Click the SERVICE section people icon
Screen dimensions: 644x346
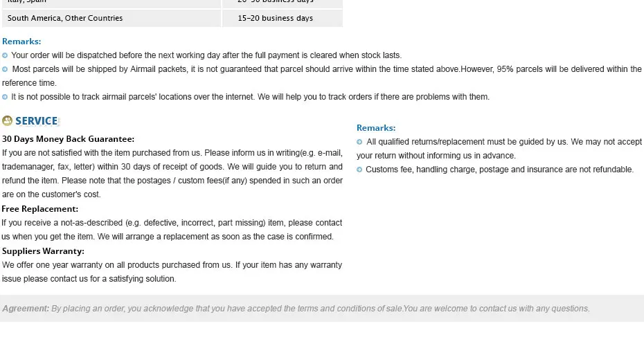[x=7, y=120]
